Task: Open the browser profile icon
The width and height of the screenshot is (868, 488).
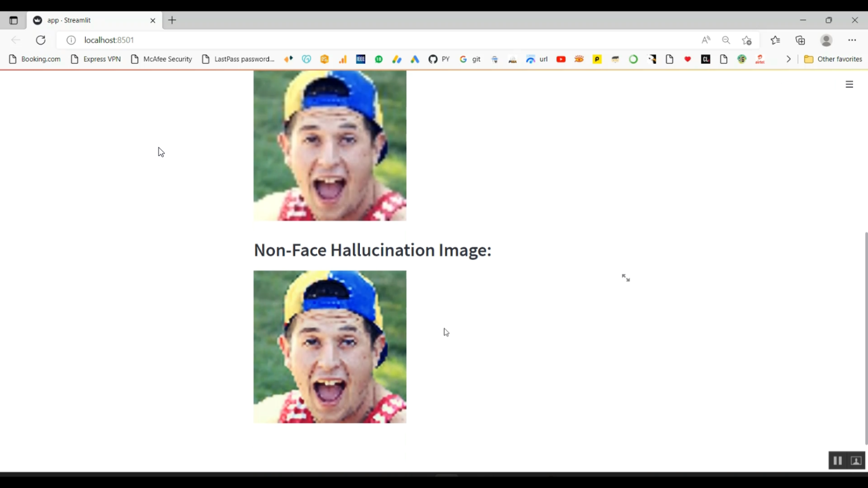Action: tap(826, 40)
